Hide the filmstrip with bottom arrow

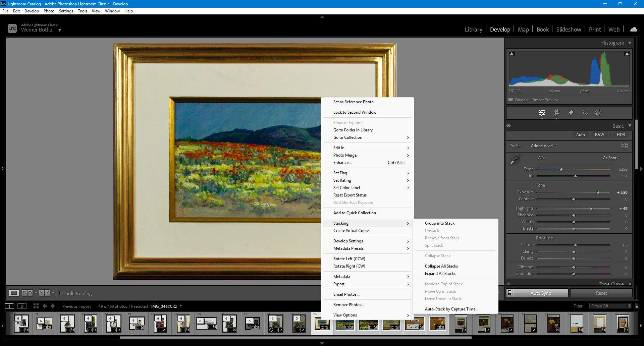(322, 344)
